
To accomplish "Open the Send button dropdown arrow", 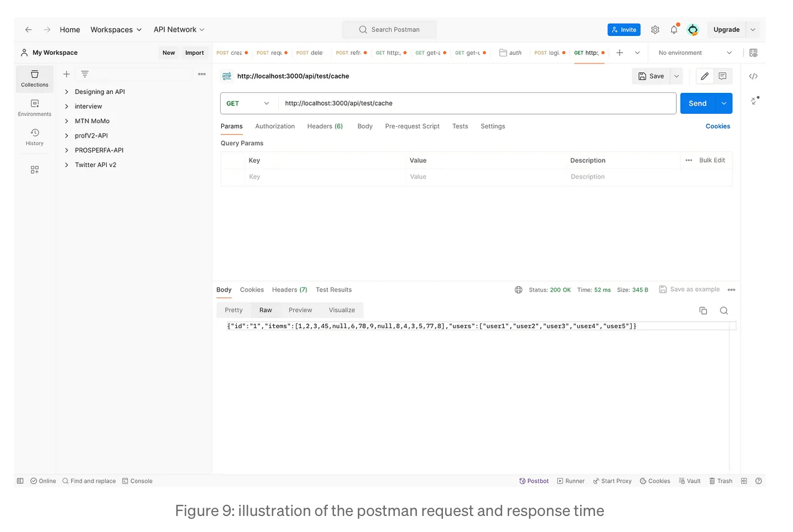I will tap(724, 103).
